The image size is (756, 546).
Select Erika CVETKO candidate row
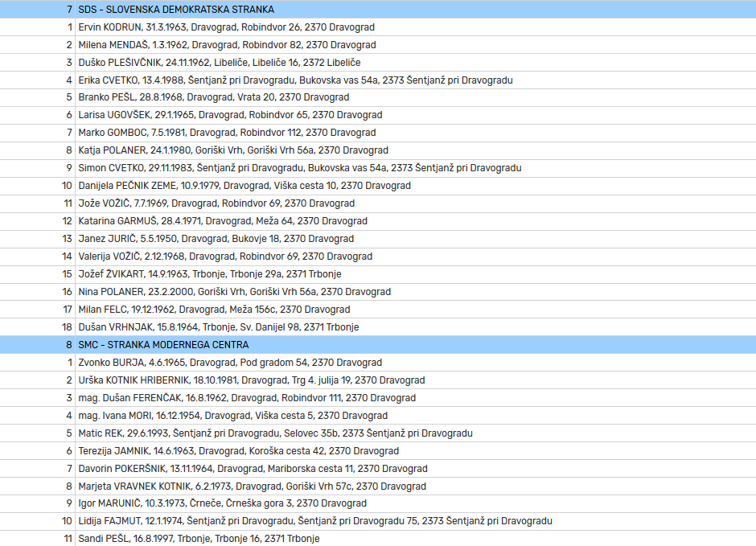click(x=378, y=80)
